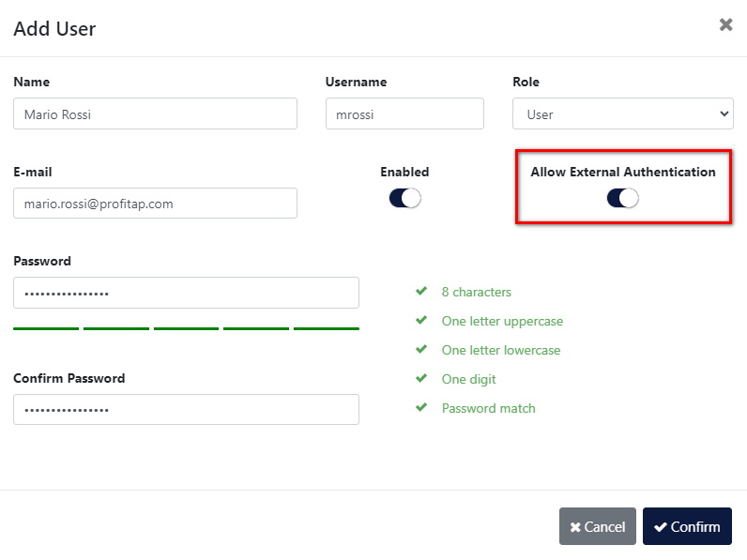Image resolution: width=747 pixels, height=560 pixels.
Task: Open the Role dropdown
Action: tap(622, 114)
